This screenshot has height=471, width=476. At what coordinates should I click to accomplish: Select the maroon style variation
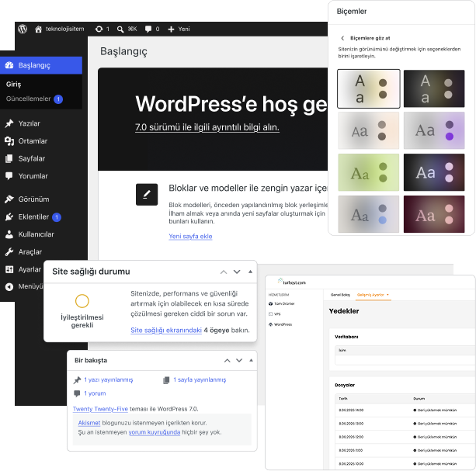[434, 214]
